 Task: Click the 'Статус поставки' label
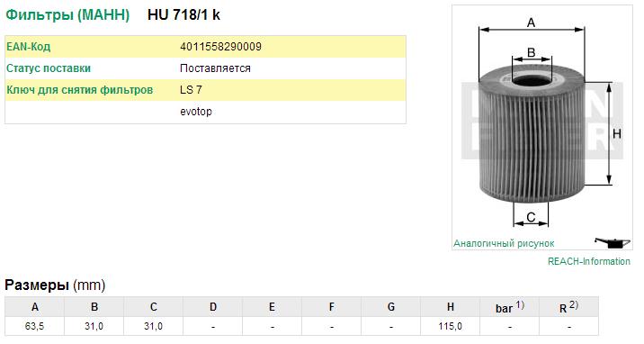pyautogui.click(x=49, y=68)
